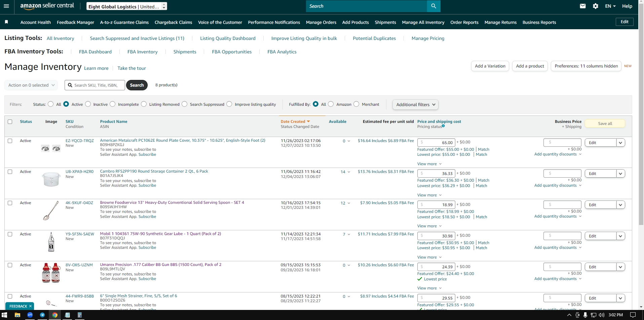Click Match link beside Featured Offer $55.00
Viewport: 644px width, 320px height.
[x=484, y=149]
